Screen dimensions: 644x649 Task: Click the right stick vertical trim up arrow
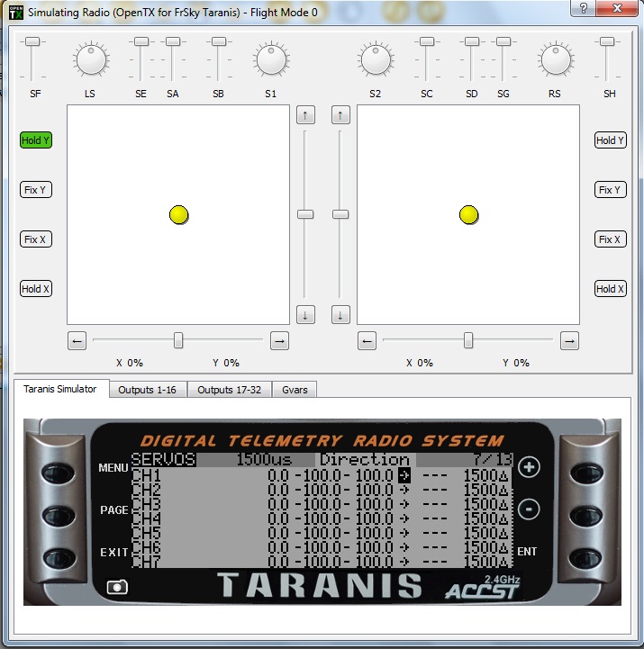tap(340, 115)
